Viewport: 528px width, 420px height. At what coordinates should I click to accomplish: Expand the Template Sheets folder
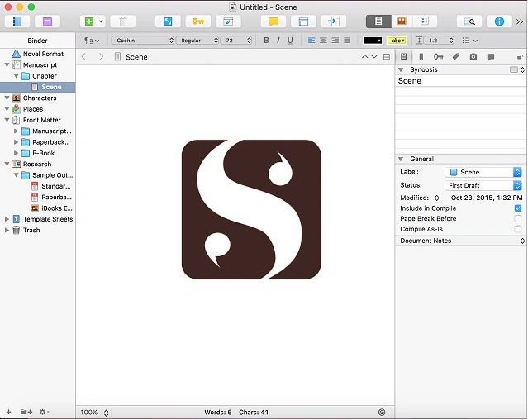coord(7,219)
